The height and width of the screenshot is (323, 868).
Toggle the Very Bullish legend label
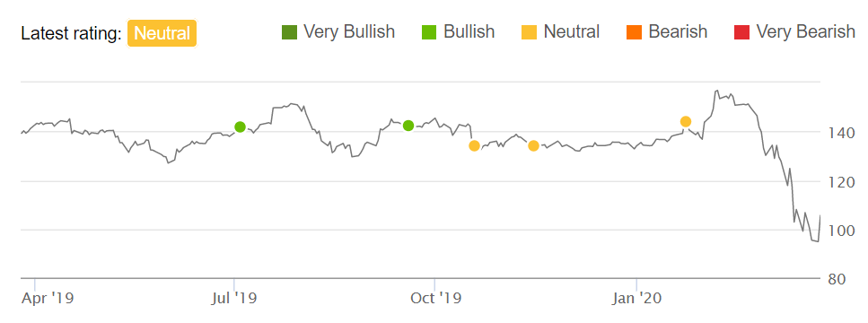tap(349, 32)
